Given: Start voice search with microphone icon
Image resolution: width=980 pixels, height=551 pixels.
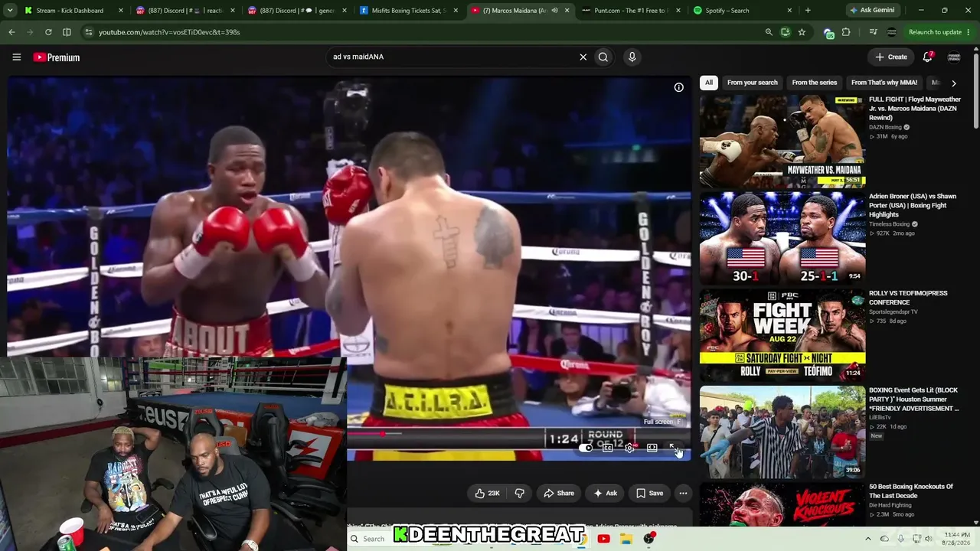Looking at the screenshot, I should click(x=632, y=57).
